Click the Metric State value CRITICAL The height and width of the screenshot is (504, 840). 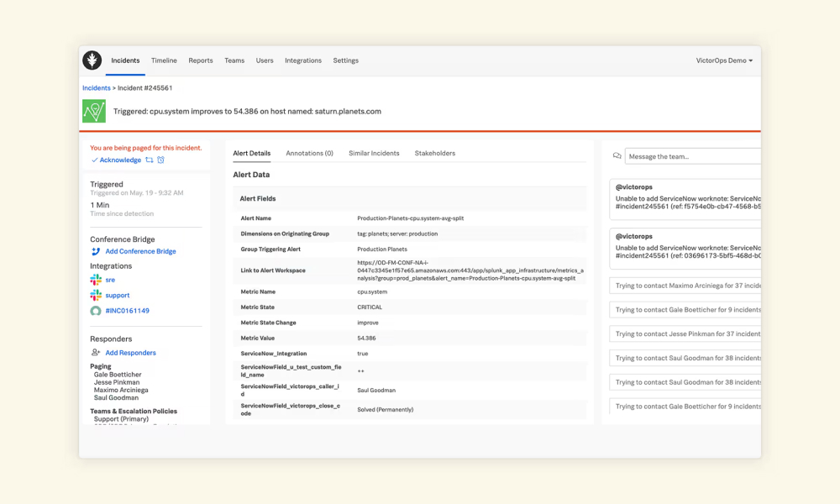click(370, 307)
